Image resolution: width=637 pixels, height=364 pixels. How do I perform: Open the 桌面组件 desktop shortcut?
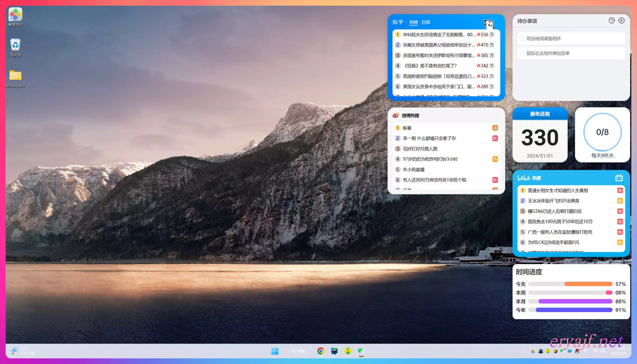pyautogui.click(x=15, y=15)
